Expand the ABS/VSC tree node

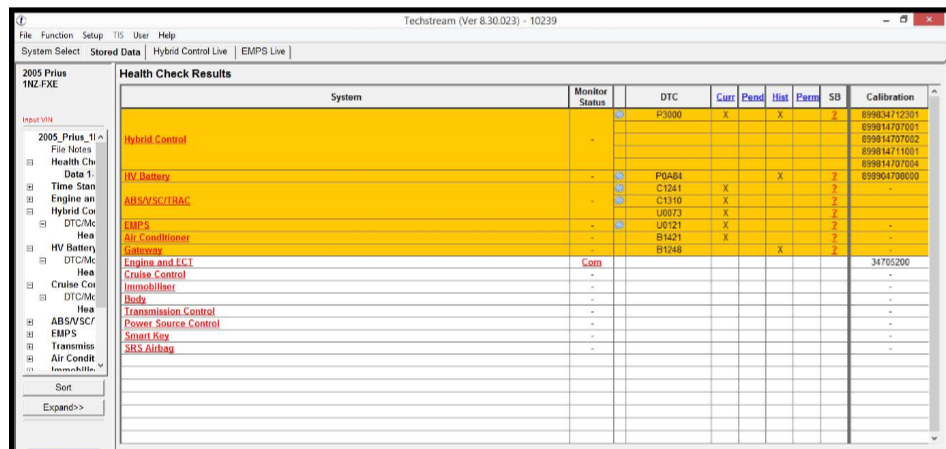30,322
